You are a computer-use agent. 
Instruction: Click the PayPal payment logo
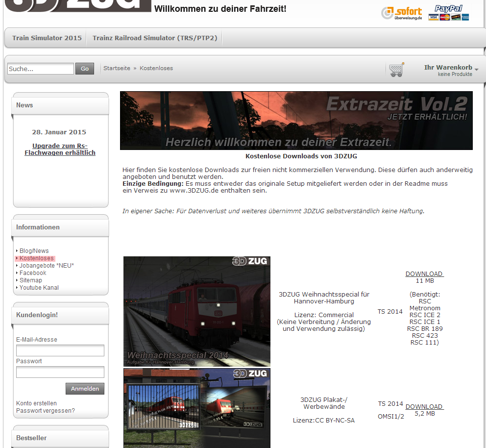click(448, 13)
